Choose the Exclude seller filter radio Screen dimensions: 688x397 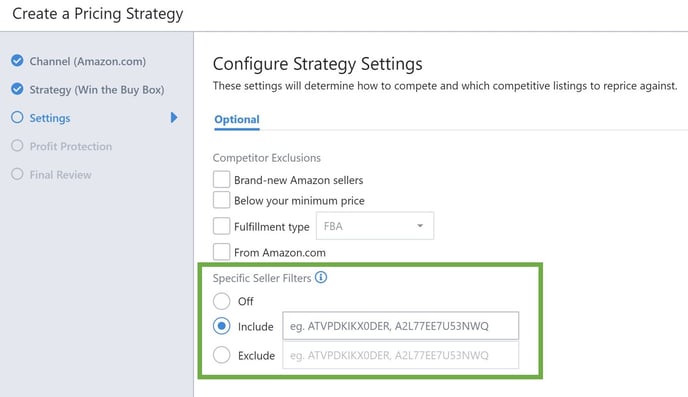tap(222, 355)
